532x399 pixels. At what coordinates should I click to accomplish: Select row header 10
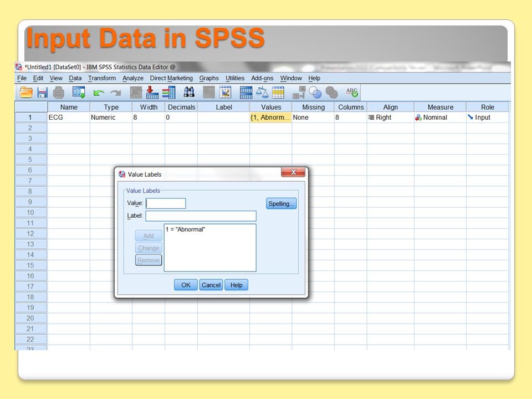(x=30, y=212)
